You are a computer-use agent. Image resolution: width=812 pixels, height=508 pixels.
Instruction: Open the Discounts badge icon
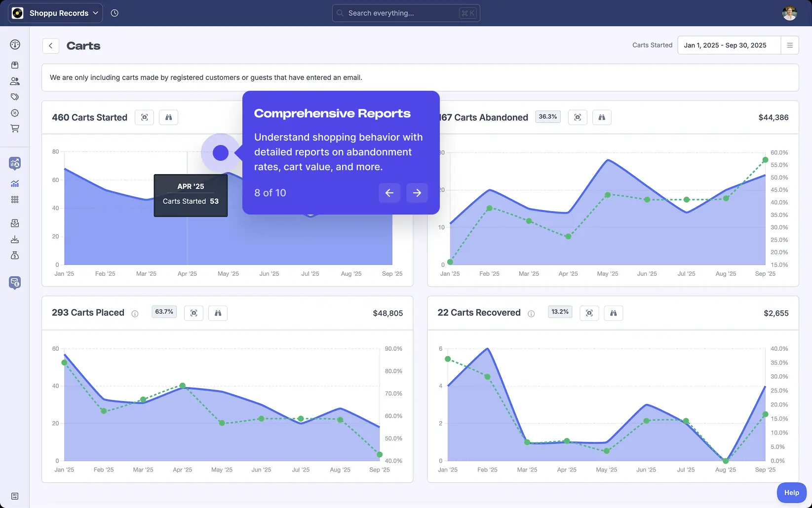pos(15,112)
